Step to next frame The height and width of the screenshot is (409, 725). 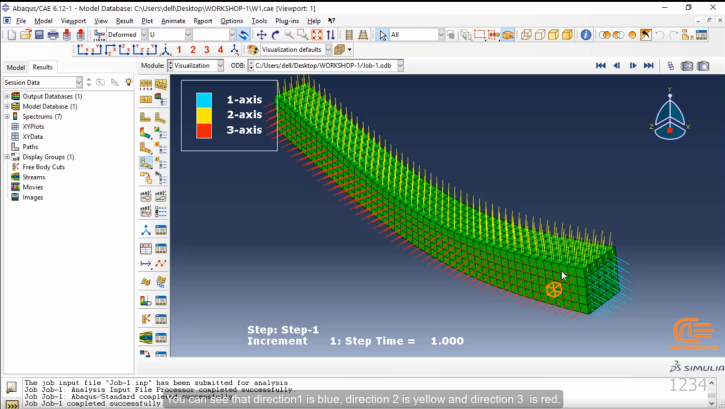pos(633,66)
